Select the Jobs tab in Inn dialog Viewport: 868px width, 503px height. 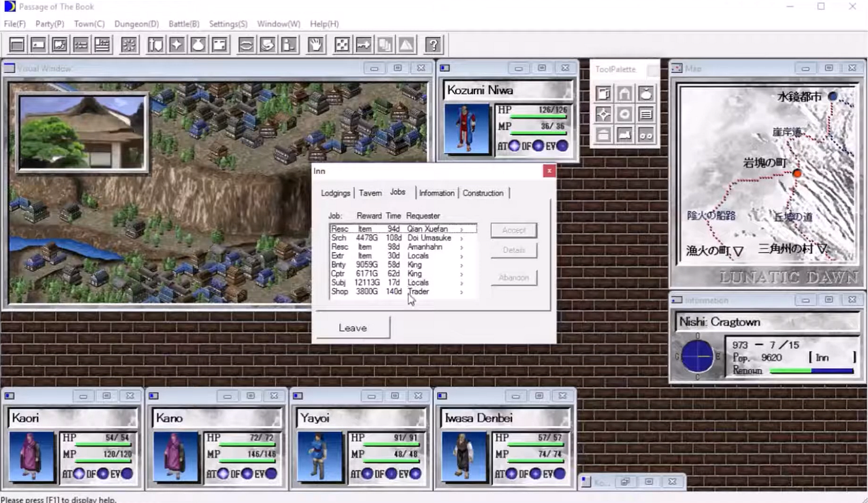398,192
